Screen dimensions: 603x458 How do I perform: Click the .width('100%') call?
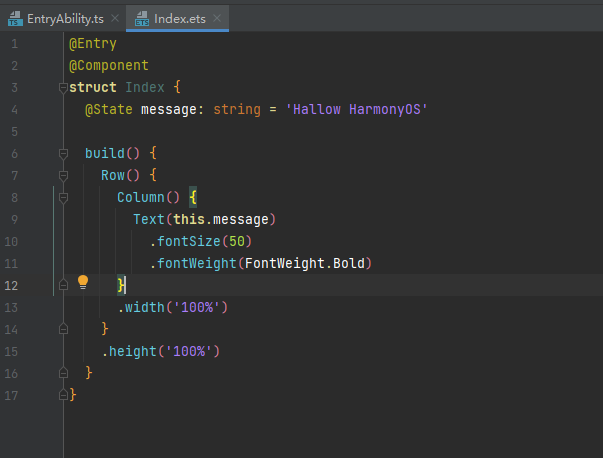click(x=173, y=308)
